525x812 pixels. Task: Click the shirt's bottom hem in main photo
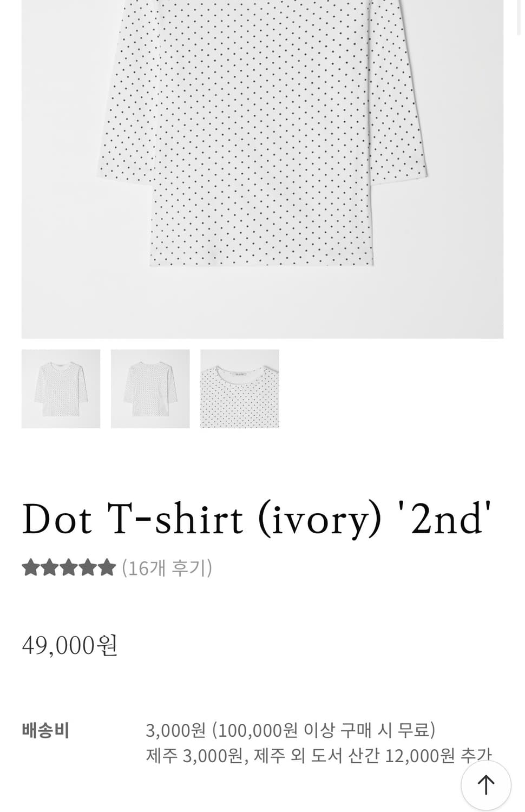(262, 262)
